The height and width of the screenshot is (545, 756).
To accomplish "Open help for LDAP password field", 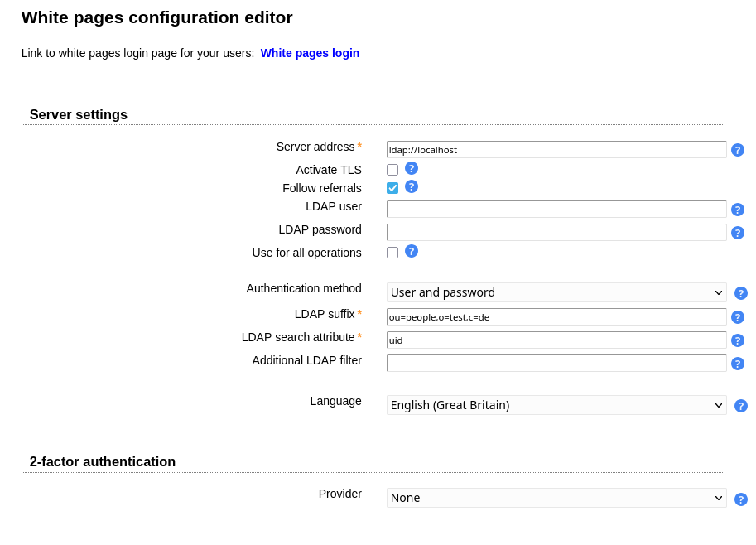I will (x=737, y=233).
